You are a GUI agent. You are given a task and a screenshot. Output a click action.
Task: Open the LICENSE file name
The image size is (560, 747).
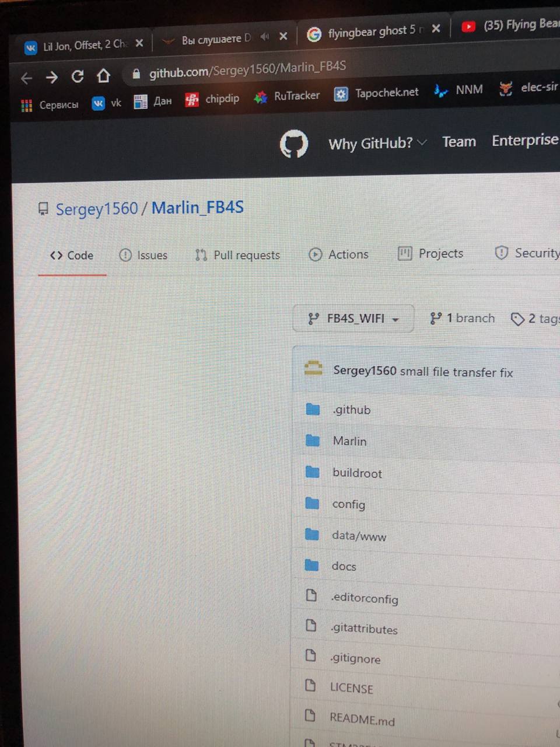pyautogui.click(x=351, y=688)
